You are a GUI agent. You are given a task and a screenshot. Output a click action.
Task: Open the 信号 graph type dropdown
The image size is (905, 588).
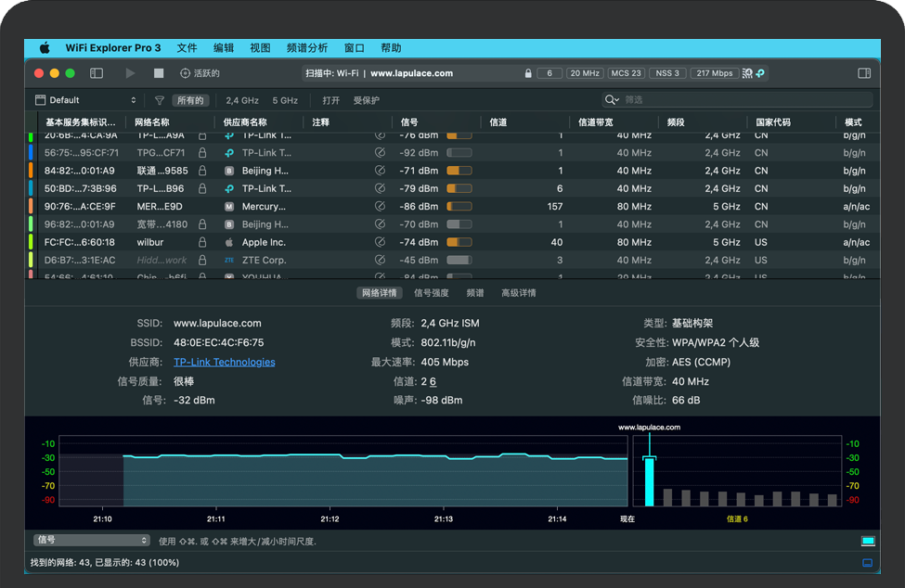coord(91,541)
